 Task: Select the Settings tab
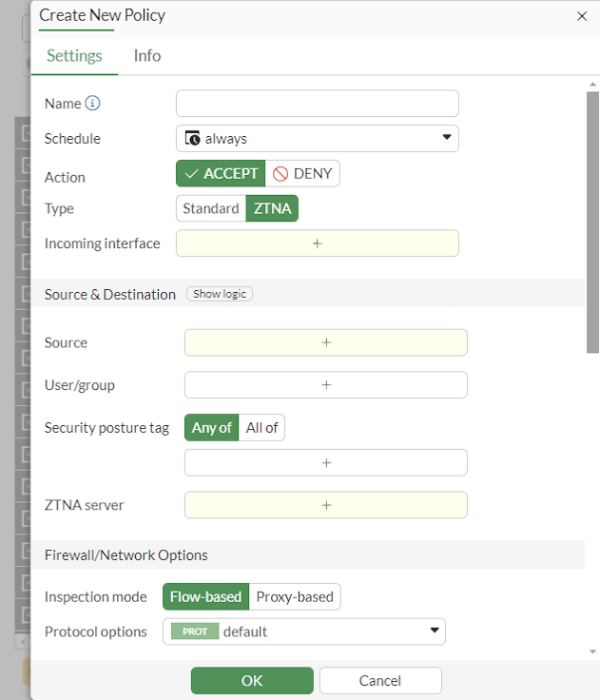point(74,55)
